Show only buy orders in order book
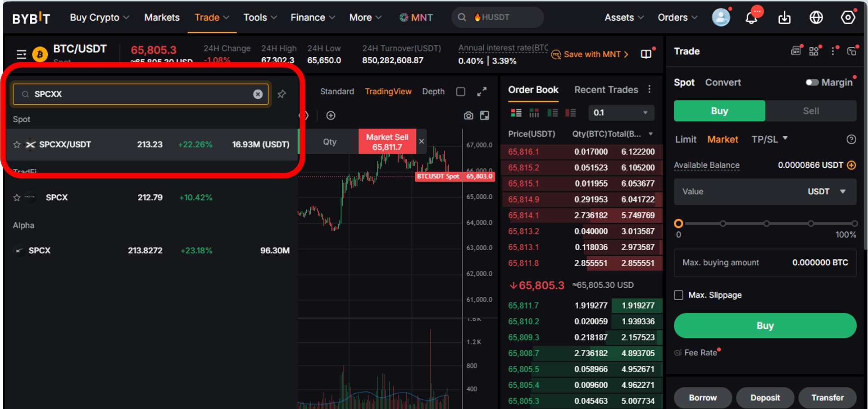The image size is (868, 409). point(553,113)
